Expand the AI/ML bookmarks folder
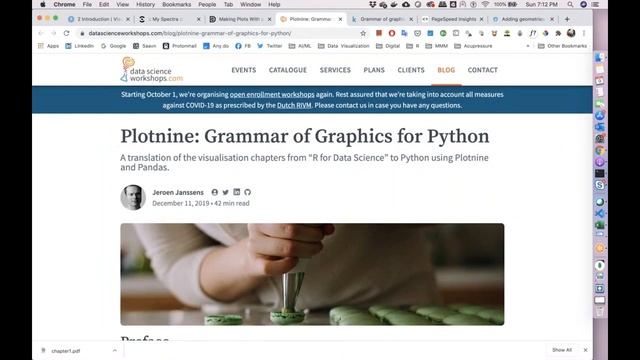Image resolution: width=640 pixels, height=360 pixels. (x=300, y=46)
